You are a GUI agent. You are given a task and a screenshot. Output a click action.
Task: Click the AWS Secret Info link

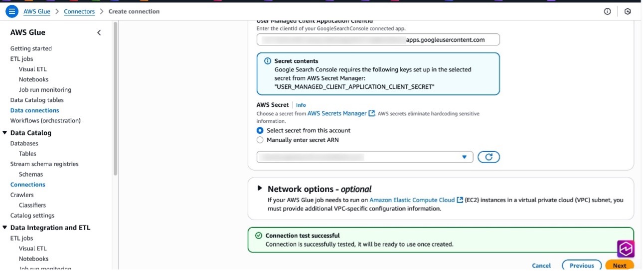tap(301, 105)
